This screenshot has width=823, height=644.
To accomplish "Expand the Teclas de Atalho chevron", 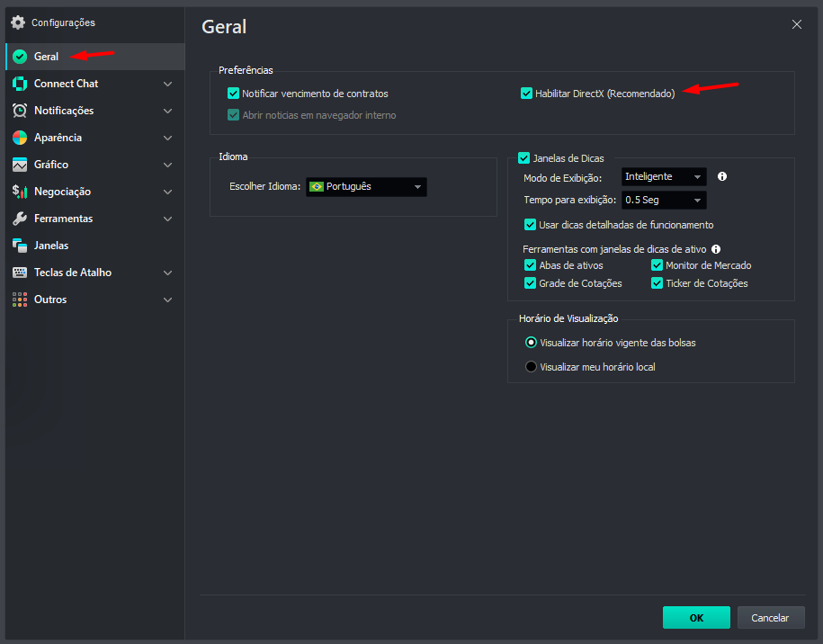I will tap(168, 273).
